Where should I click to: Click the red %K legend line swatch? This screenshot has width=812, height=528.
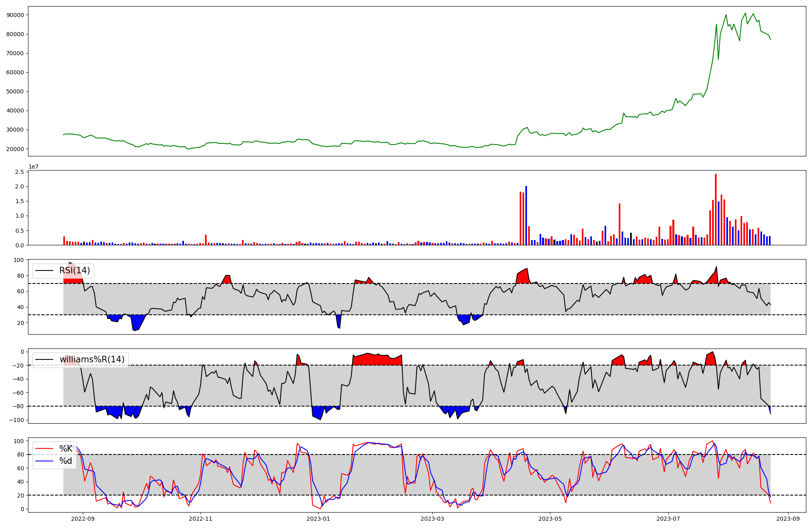45,449
